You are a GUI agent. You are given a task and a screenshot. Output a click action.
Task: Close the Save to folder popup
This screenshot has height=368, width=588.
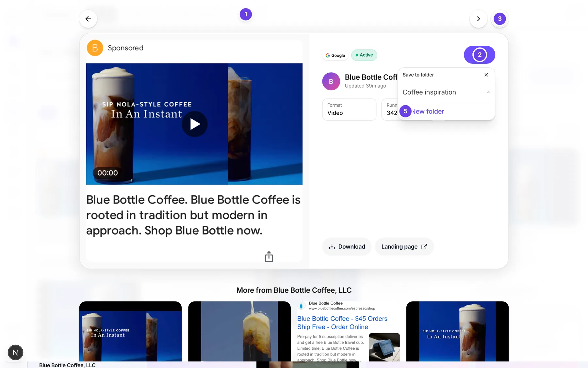tap(486, 75)
